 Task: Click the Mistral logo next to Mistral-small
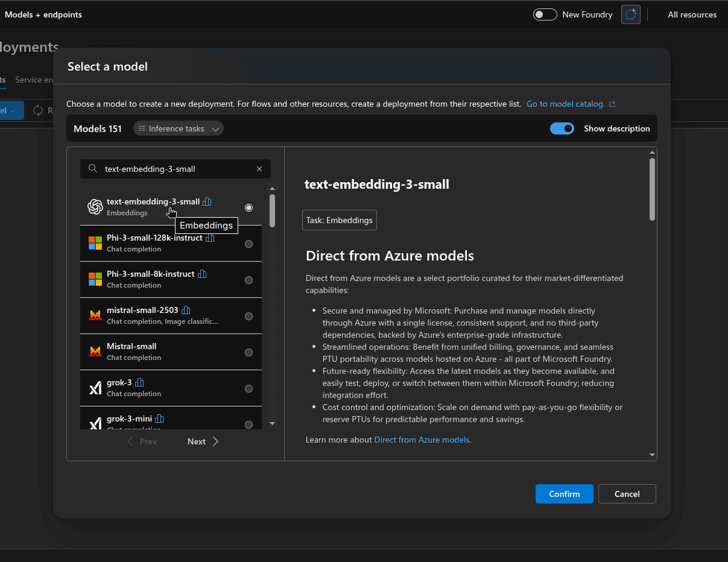coord(95,352)
